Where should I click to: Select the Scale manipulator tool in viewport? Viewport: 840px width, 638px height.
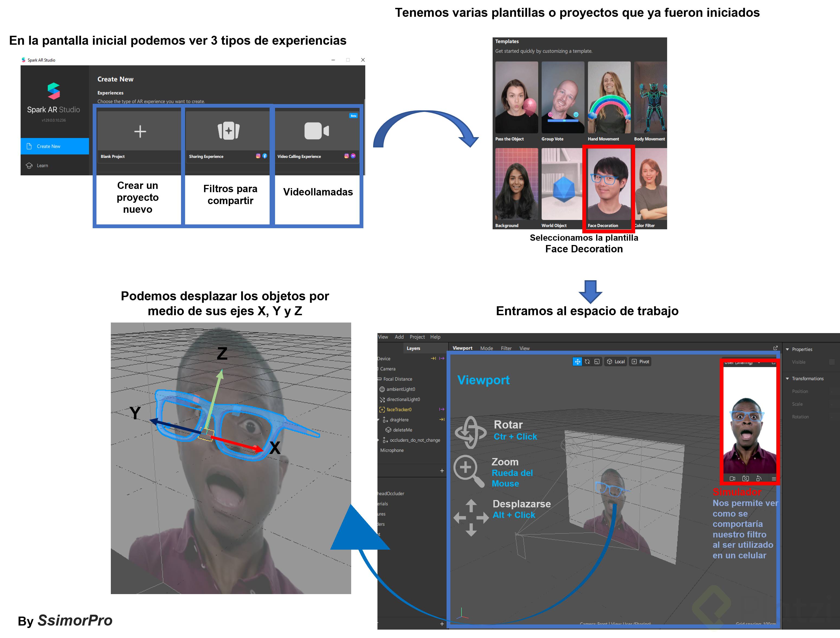coord(597,362)
